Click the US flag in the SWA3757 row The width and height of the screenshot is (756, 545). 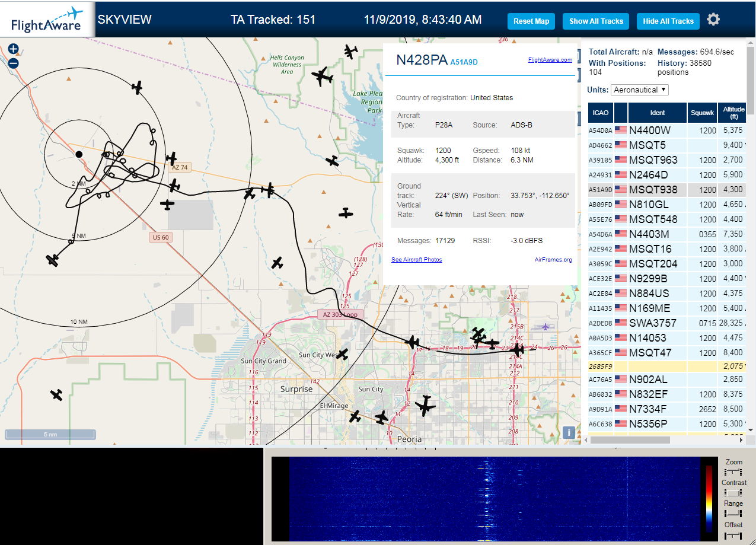click(621, 323)
